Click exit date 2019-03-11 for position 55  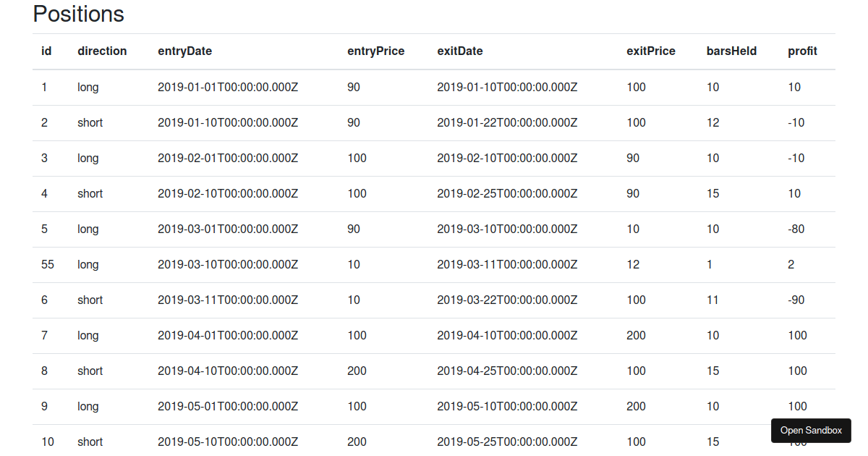coord(507,264)
